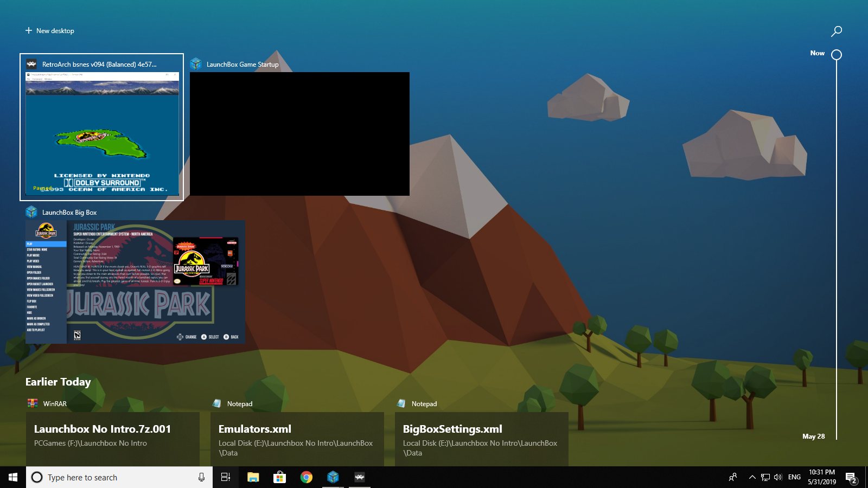This screenshot has height=488, width=868.
Task: Click the Task View taskbar button
Action: (x=226, y=477)
